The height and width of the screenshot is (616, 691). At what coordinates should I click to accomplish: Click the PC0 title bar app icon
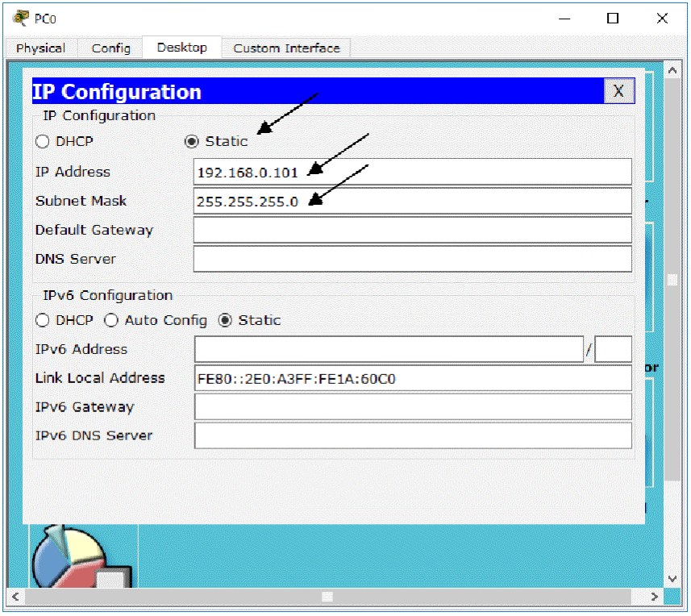coord(21,18)
